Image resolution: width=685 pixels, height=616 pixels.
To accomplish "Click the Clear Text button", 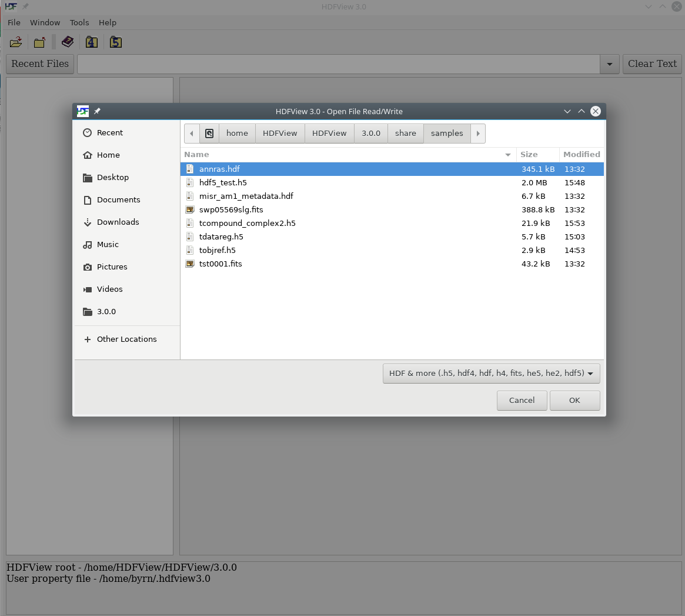I will 652,64.
